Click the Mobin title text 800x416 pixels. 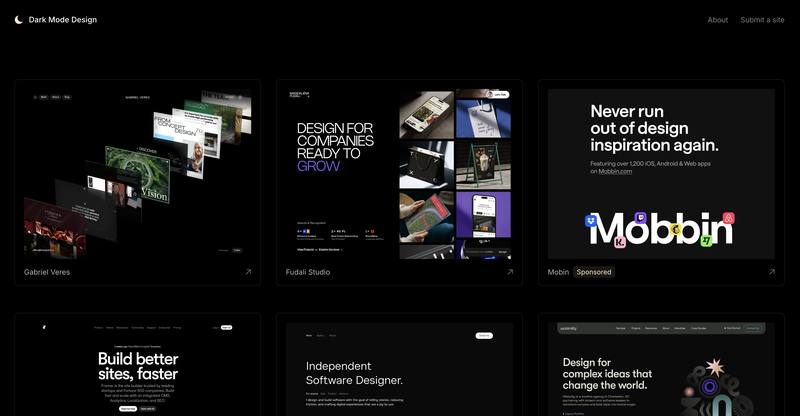tap(558, 272)
